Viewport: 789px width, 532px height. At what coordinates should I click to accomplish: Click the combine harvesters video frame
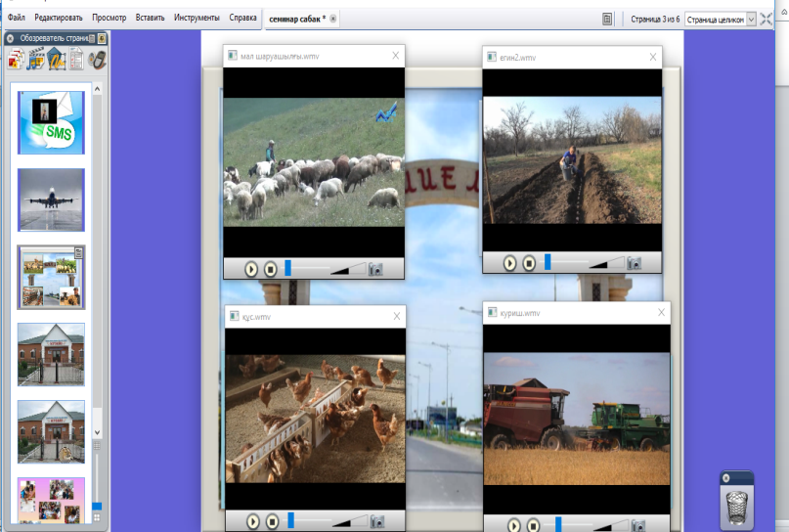[577, 419]
